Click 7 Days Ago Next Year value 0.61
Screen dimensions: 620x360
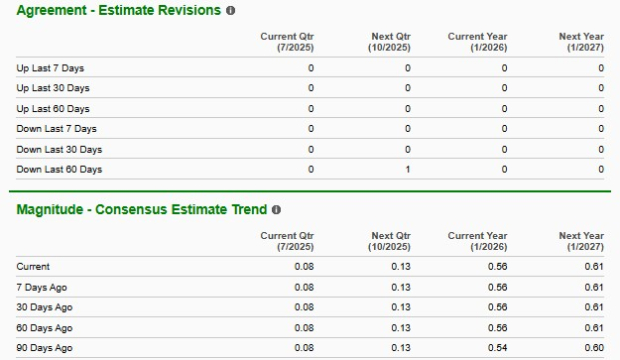pos(594,287)
